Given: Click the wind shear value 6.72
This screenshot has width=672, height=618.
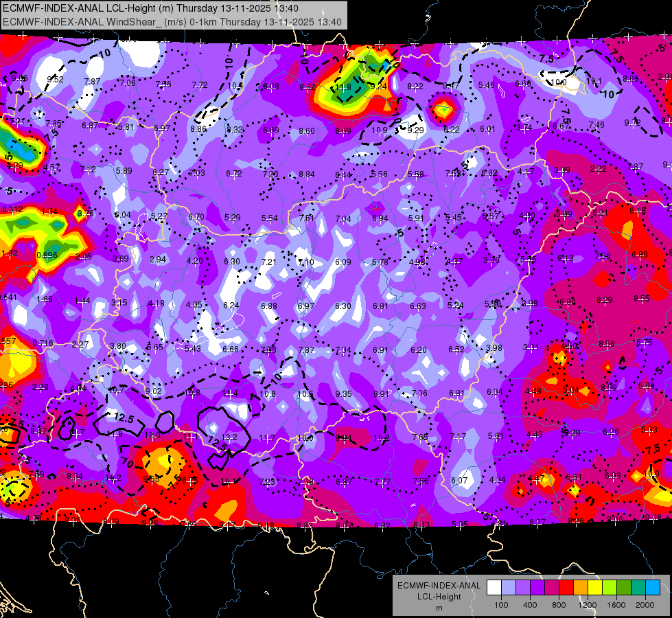Looking at the screenshot, I should click(x=234, y=173).
